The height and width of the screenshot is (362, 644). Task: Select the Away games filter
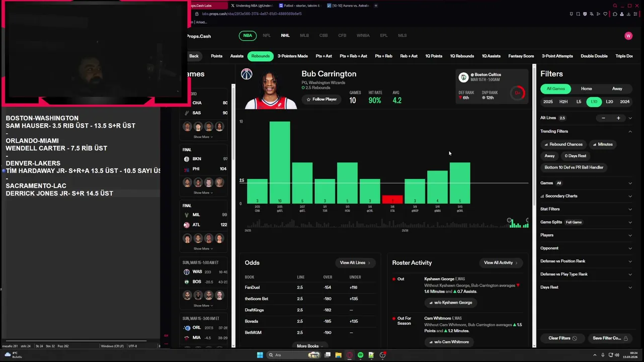point(617,89)
